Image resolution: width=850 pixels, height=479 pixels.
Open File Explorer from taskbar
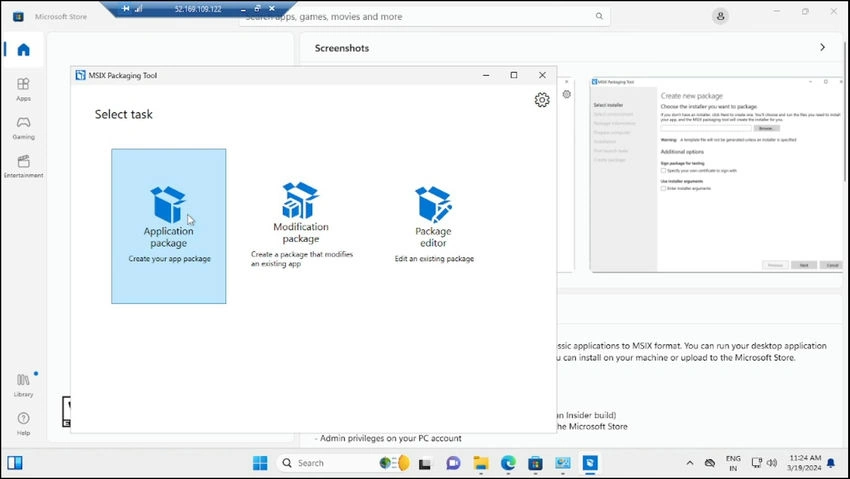tap(481, 463)
